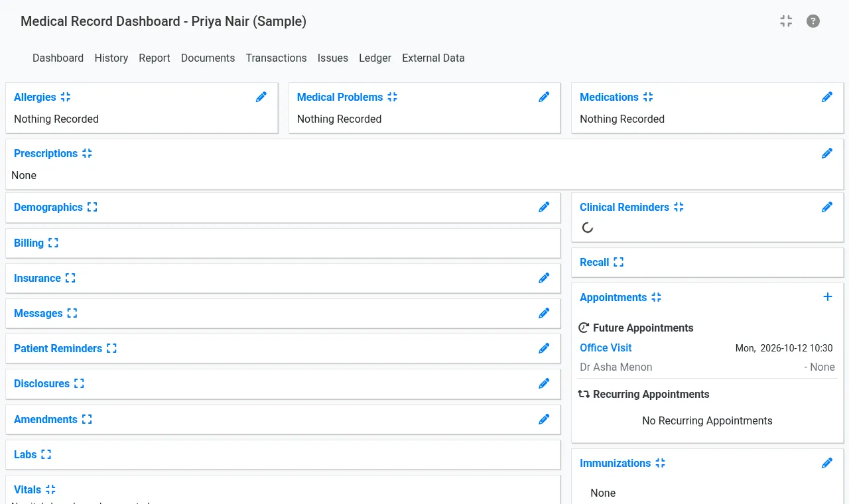This screenshot has height=504, width=849.
Task: Collapse the Medical Problems card
Action: click(x=393, y=97)
